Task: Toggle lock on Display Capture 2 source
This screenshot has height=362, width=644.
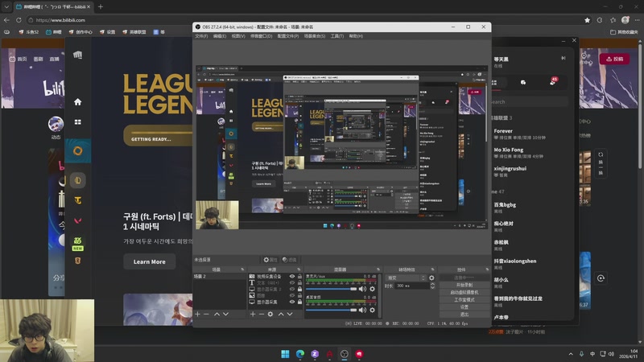Action: pos(299,289)
